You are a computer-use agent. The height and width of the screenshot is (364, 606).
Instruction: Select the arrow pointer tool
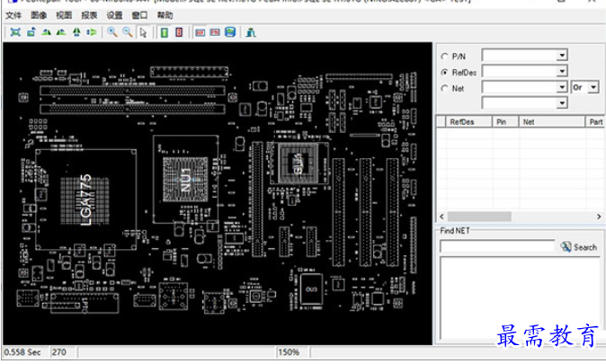tap(143, 32)
